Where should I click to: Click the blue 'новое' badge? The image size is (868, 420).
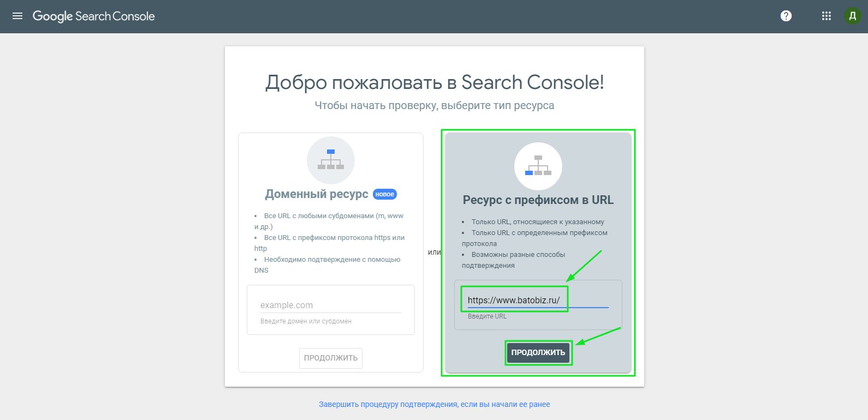[385, 194]
